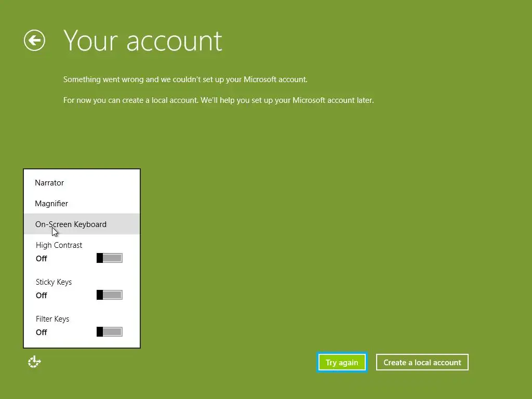Viewport: 532px width, 399px height.
Task: Click the Off status under High Contrast
Action: tap(42, 259)
